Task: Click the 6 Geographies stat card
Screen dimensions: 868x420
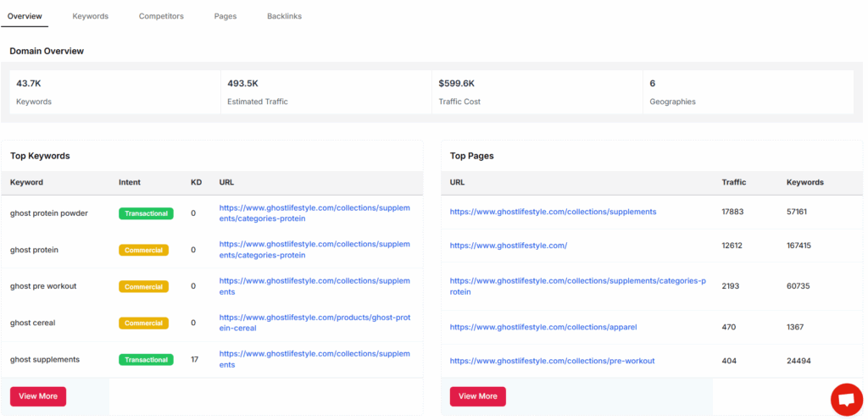Action: coord(748,92)
